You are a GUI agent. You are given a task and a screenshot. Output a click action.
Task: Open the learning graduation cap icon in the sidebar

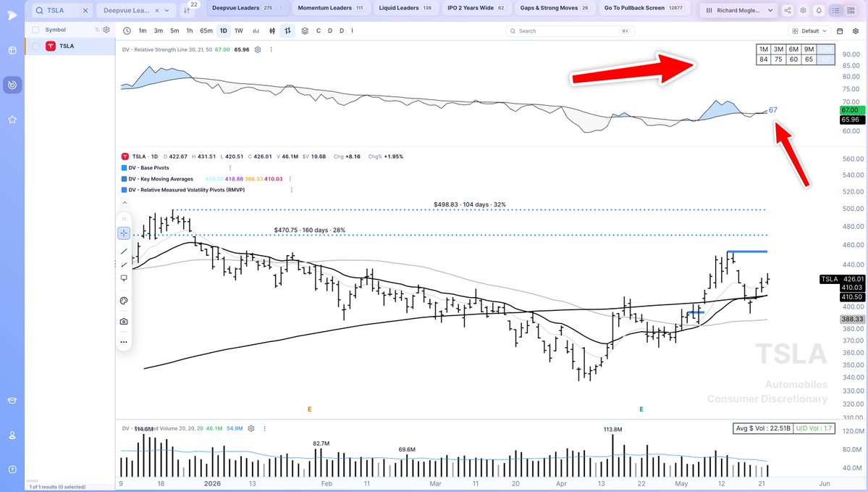pyautogui.click(x=12, y=401)
